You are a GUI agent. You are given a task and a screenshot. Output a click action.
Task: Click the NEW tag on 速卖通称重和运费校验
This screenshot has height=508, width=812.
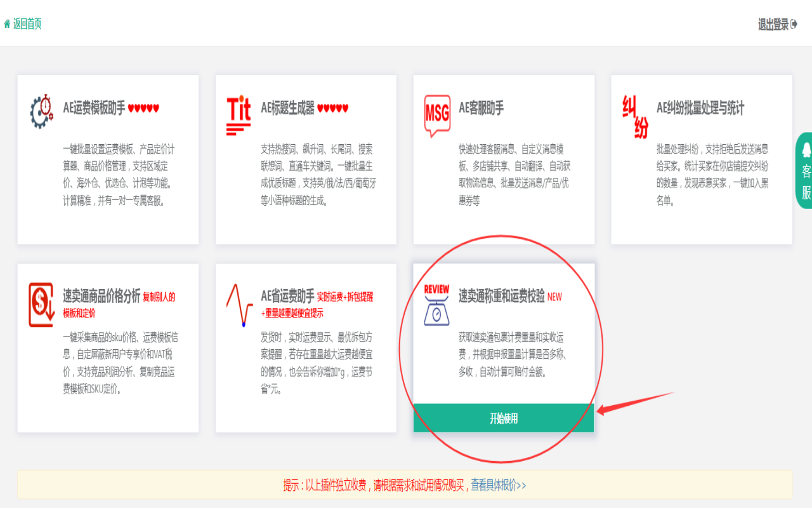(554, 297)
